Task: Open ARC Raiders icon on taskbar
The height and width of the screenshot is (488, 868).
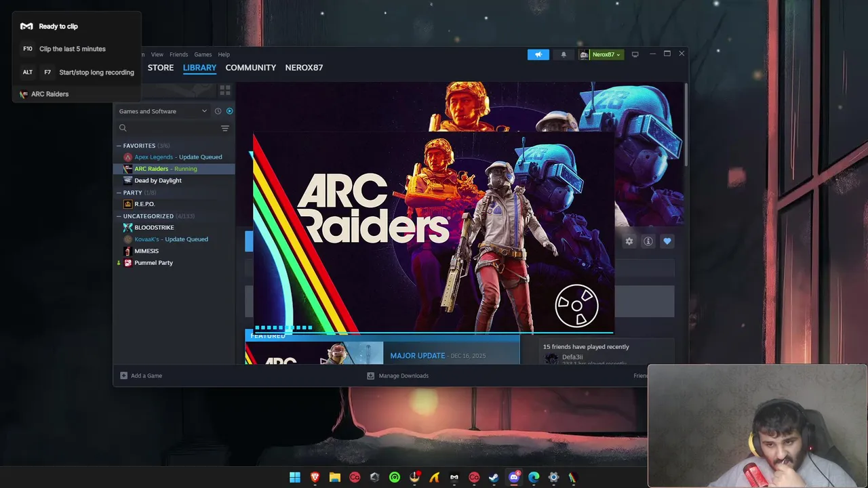Action: tap(573, 478)
